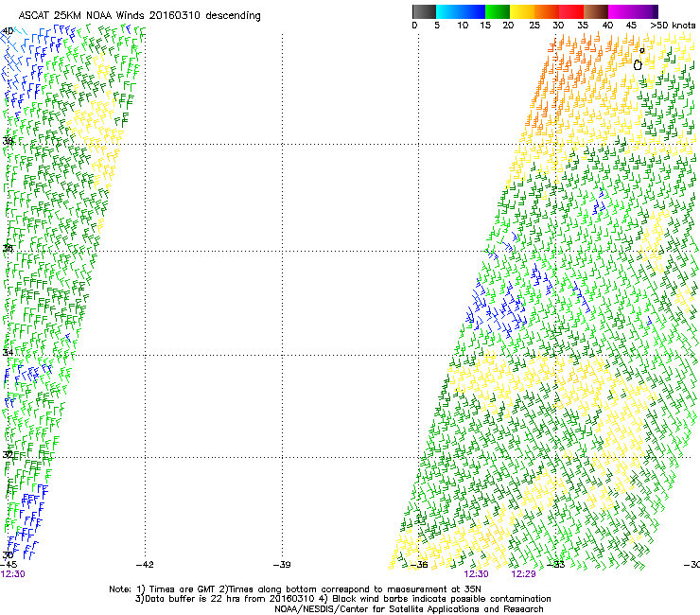This screenshot has width=700, height=615.
Task: Click the '32' latitude label on the left edge
Action: (8, 455)
